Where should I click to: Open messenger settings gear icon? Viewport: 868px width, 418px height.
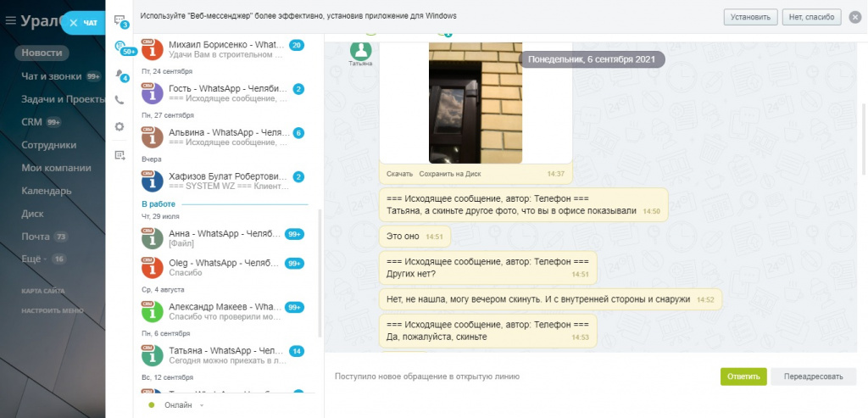(120, 126)
